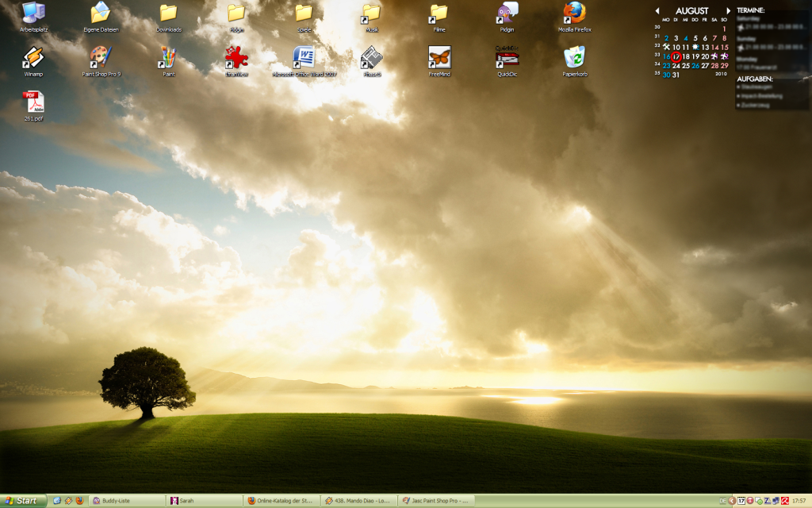Switch to the Buddy-Liste taskbar window

128,501
